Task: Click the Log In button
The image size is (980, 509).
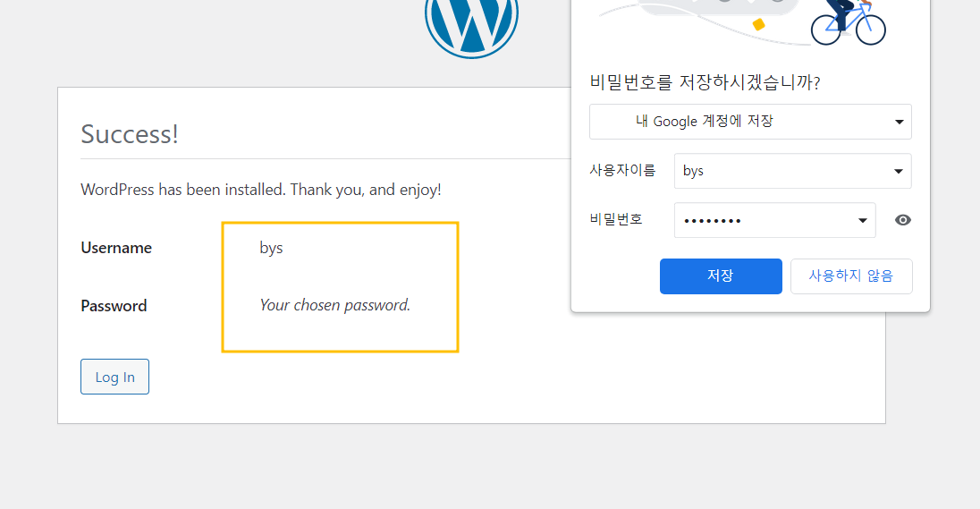Action: coord(114,377)
